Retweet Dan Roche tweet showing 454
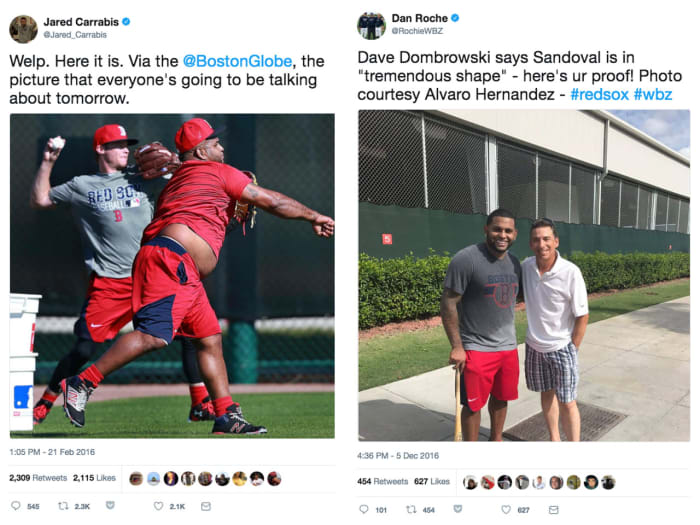Screen dimensions: 700x525 [411, 509]
